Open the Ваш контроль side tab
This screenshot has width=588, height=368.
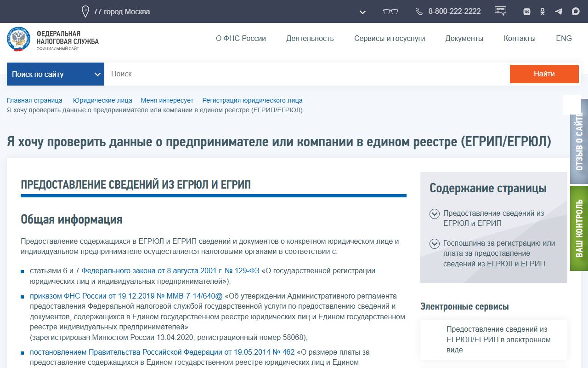[x=579, y=228]
